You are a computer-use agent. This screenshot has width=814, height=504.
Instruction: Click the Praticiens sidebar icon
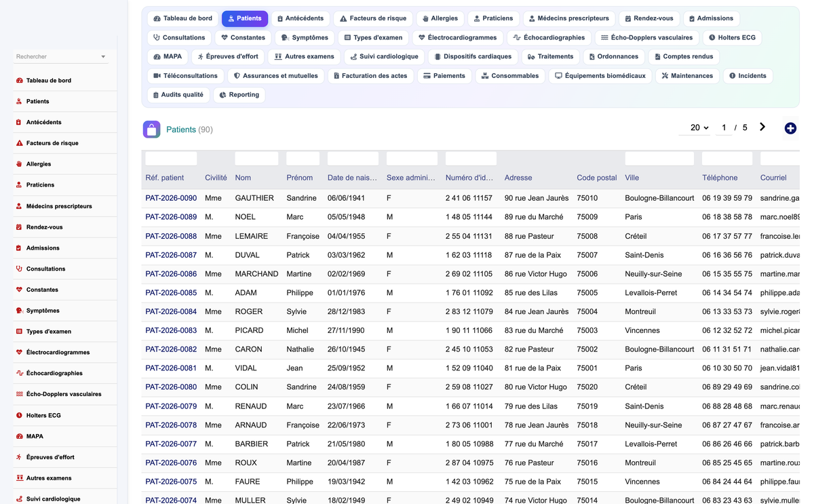click(19, 185)
